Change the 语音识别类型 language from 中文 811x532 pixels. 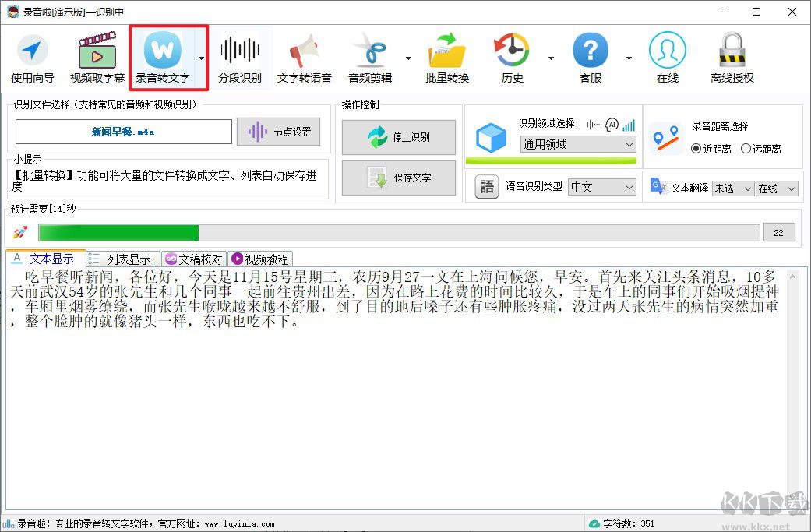602,187
